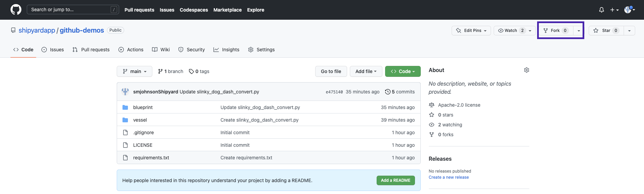The image size is (644, 194).
Task: Open the blueprint folder
Action: click(143, 107)
